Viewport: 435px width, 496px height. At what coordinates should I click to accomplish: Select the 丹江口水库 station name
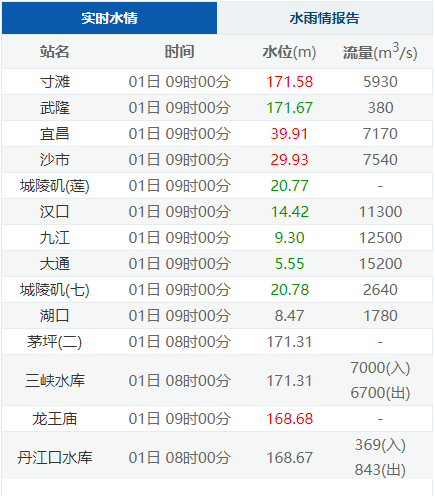55,457
